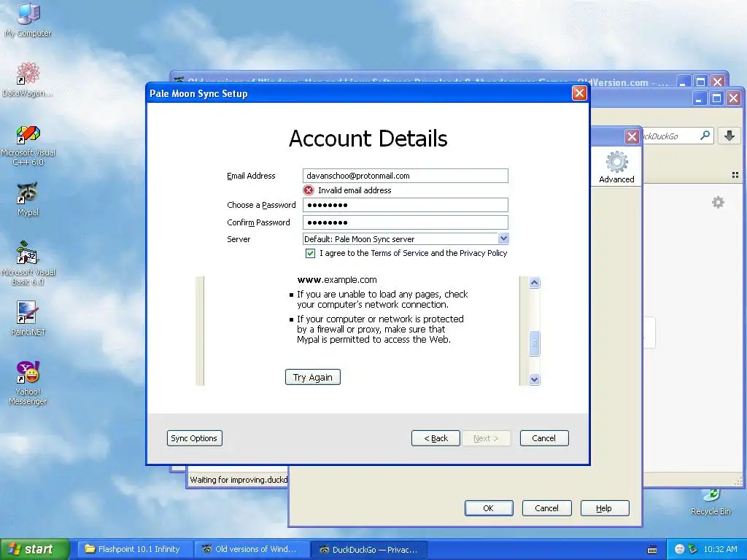Click the Choose a Password field
Image resolution: width=747 pixels, height=560 pixels.
click(406, 205)
